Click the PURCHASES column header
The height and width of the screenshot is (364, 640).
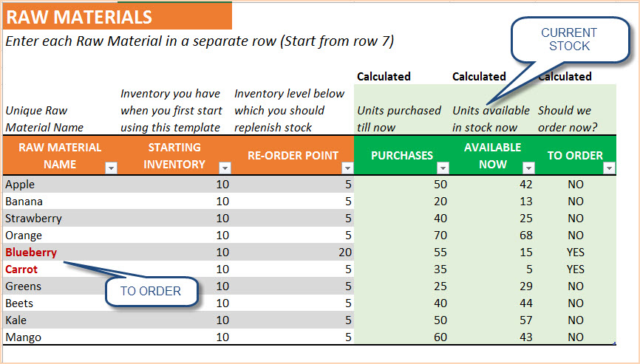[401, 155]
